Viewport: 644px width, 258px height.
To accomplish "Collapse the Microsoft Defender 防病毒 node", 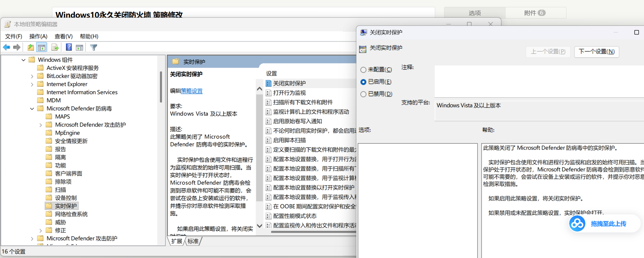I will 32,109.
